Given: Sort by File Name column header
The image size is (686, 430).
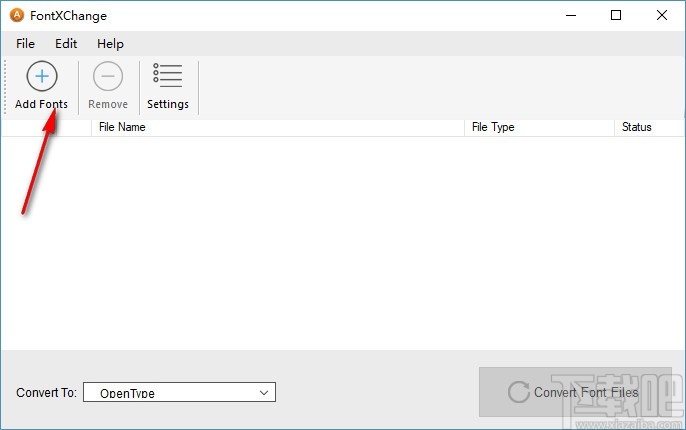Looking at the screenshot, I should (x=278, y=127).
